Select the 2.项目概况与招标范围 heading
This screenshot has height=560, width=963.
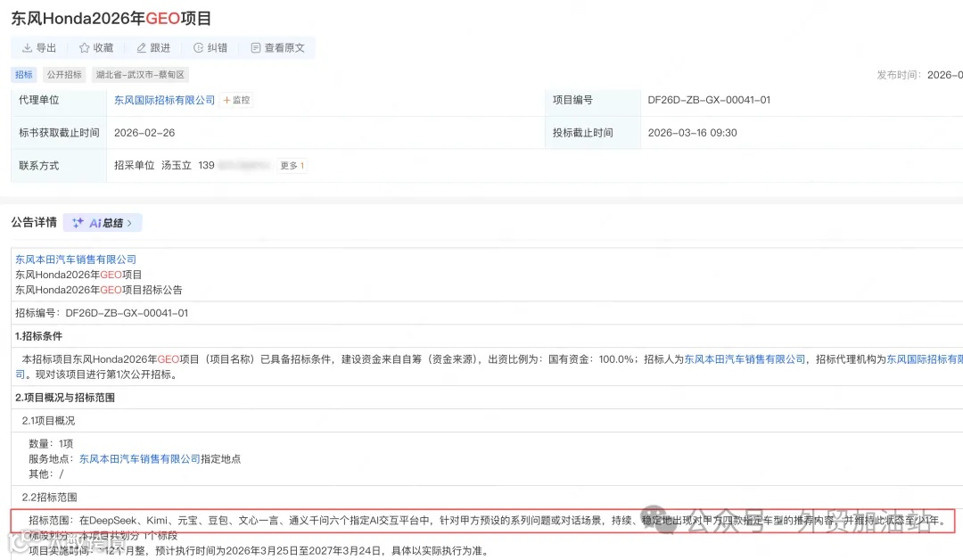[65, 398]
